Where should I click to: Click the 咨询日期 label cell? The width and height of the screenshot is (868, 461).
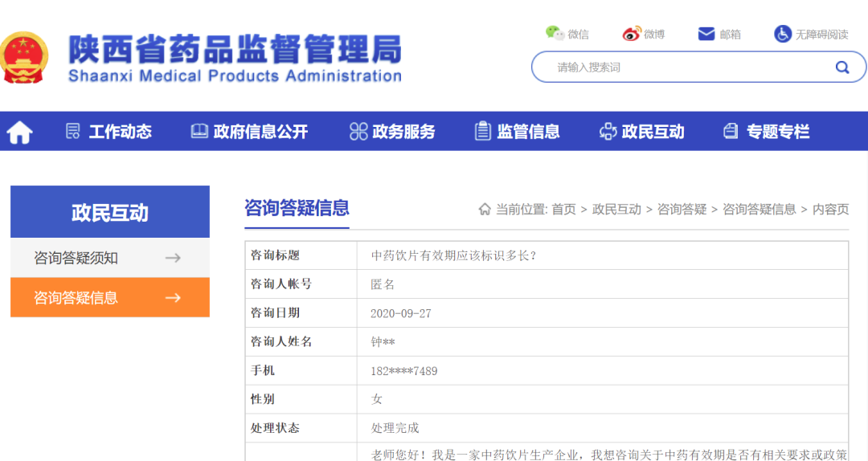(301, 312)
